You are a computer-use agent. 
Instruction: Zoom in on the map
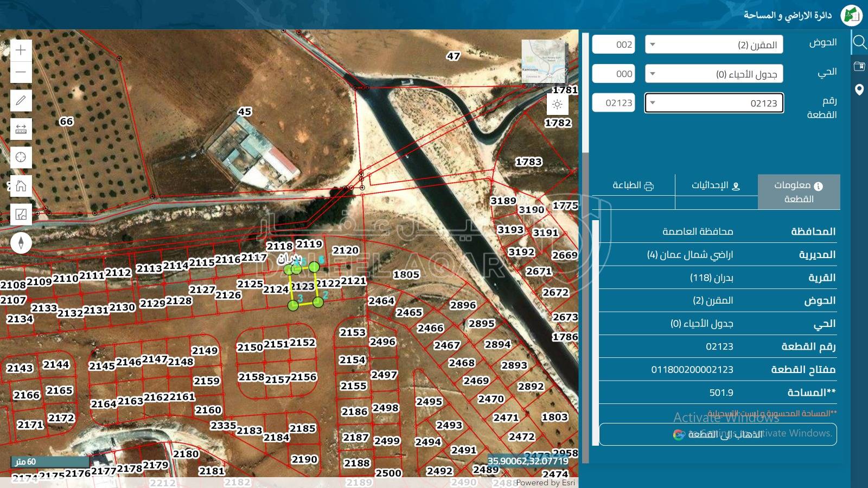tap(21, 50)
